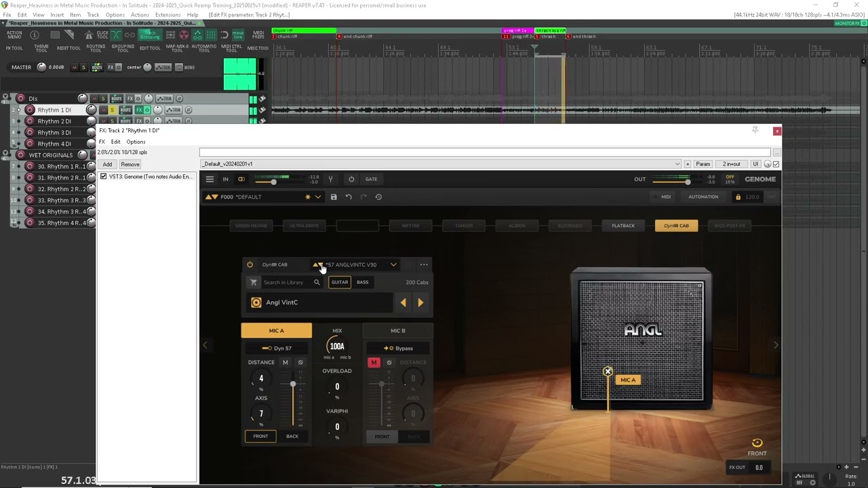Toggle Genome VST3 plugin checkbox in FX list

(x=104, y=177)
